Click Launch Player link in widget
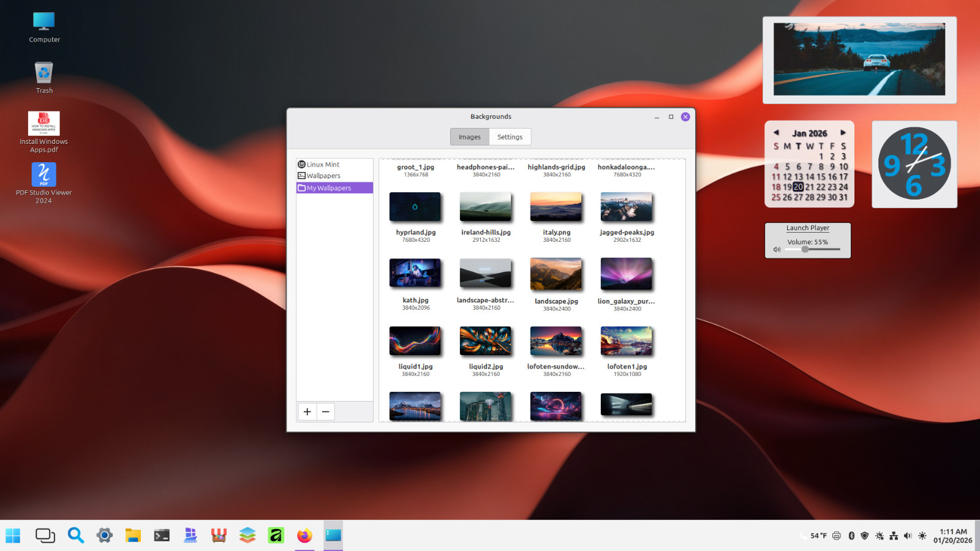Screen dimensions: 980x551 tap(808, 228)
